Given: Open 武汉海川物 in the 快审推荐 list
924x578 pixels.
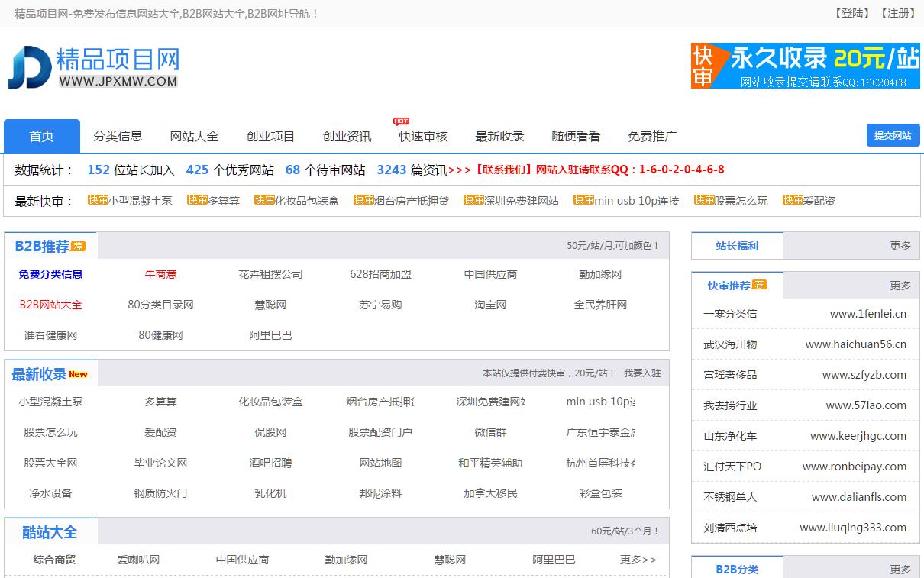Looking at the screenshot, I should point(730,344).
